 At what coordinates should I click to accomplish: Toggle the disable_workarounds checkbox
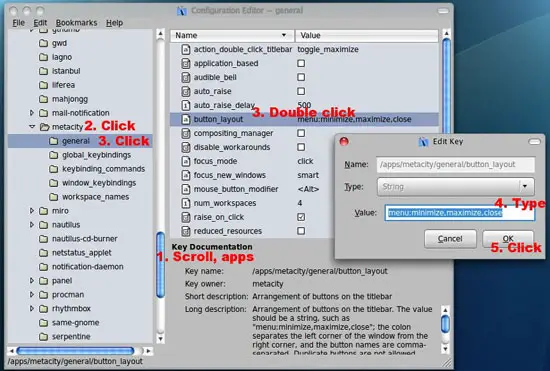click(301, 147)
